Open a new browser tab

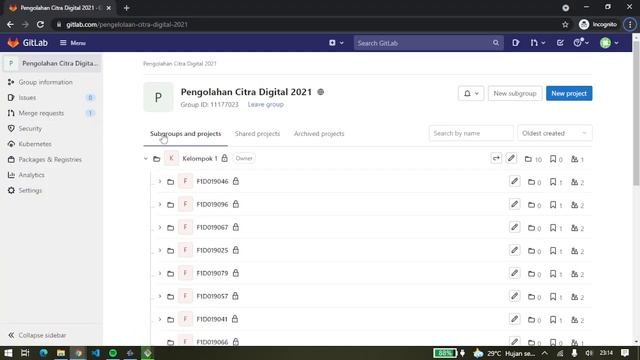click(127, 8)
